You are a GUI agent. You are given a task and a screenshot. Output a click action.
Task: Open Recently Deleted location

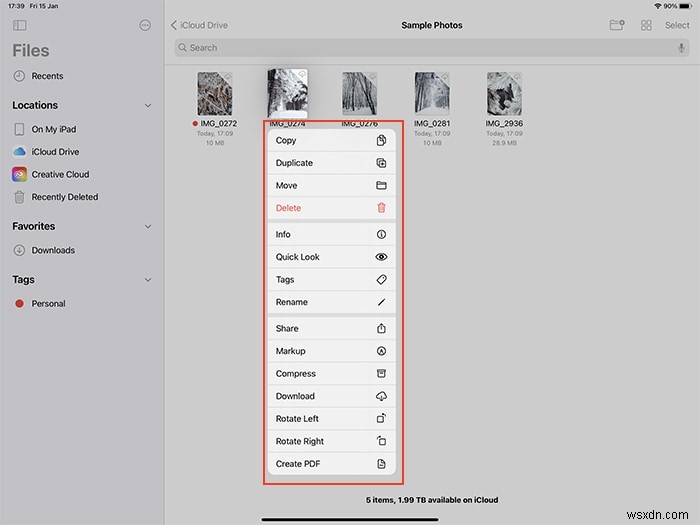[x=65, y=197]
